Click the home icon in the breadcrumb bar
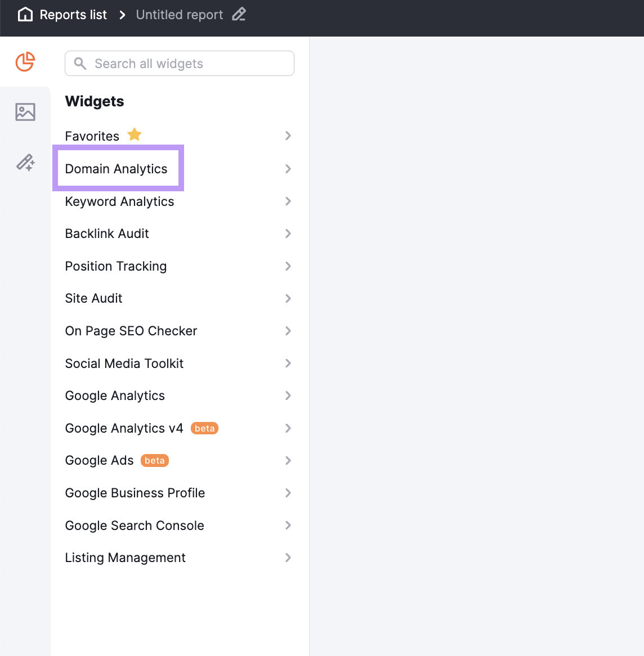 tap(25, 14)
